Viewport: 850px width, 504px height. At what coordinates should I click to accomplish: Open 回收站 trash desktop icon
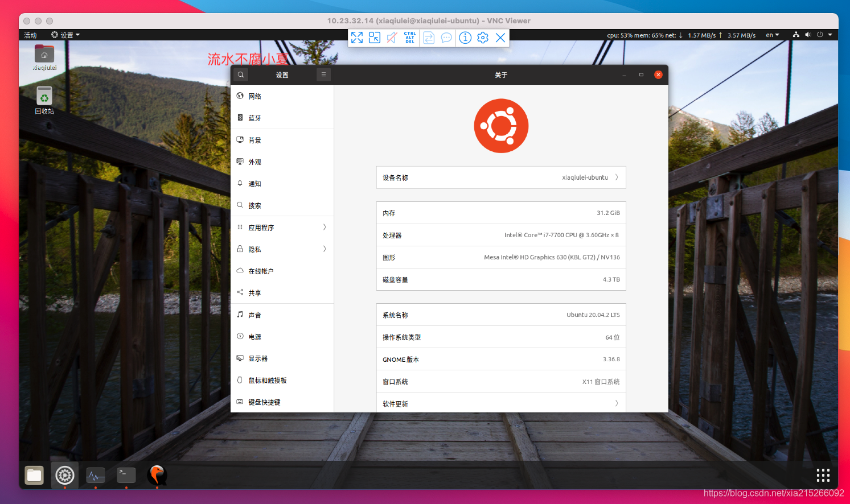tap(44, 100)
